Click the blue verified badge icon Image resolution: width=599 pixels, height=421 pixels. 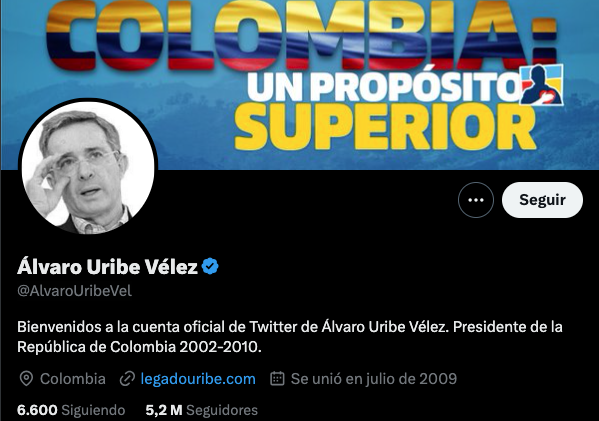click(x=210, y=266)
